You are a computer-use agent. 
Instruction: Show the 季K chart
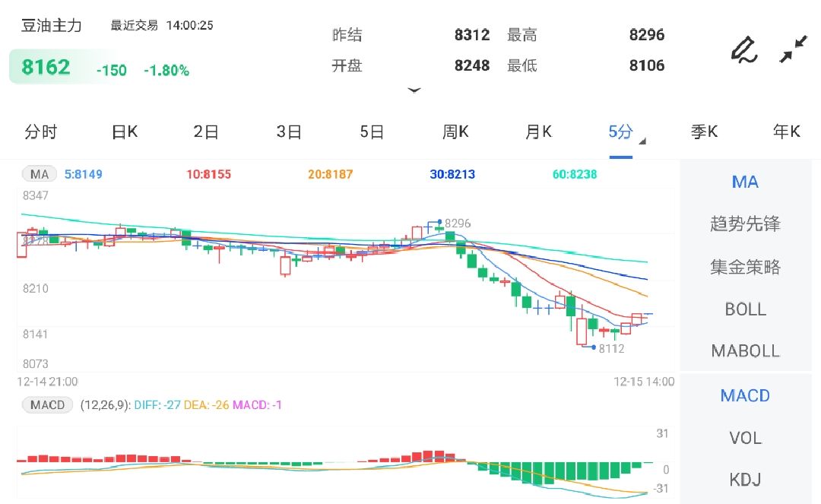coord(704,132)
